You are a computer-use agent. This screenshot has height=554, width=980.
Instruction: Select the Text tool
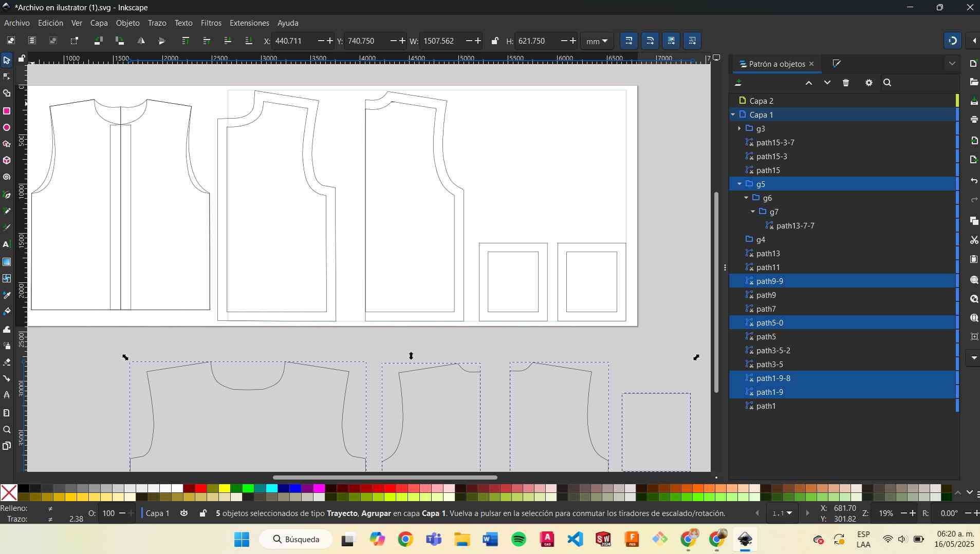click(x=7, y=244)
